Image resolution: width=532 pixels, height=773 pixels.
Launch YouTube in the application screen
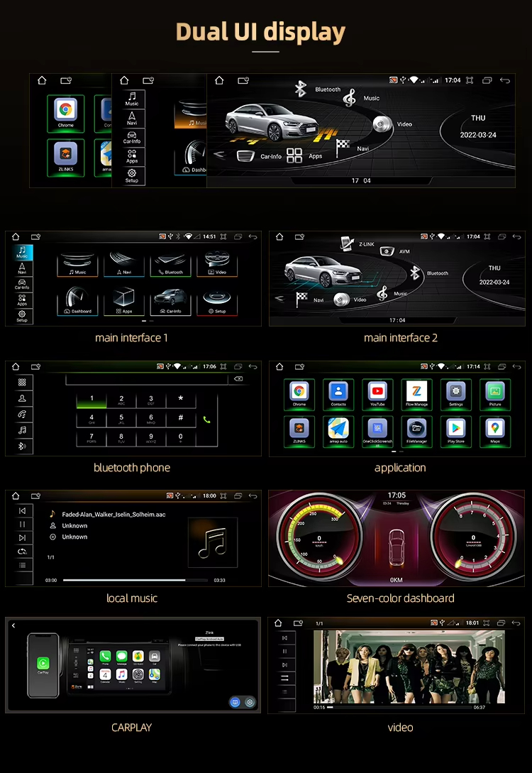click(x=377, y=395)
